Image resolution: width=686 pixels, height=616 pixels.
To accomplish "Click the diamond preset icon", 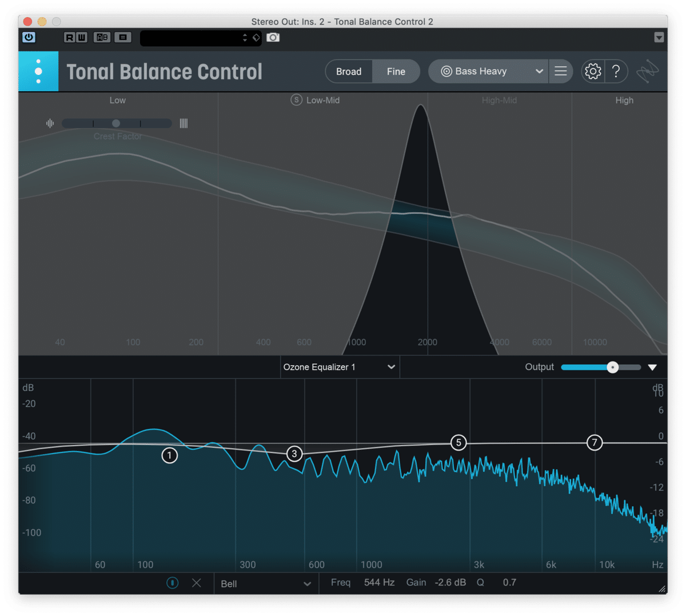I will [256, 38].
